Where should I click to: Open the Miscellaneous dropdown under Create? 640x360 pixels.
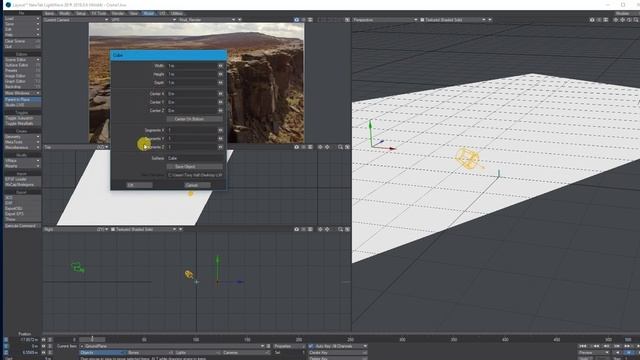[22, 147]
